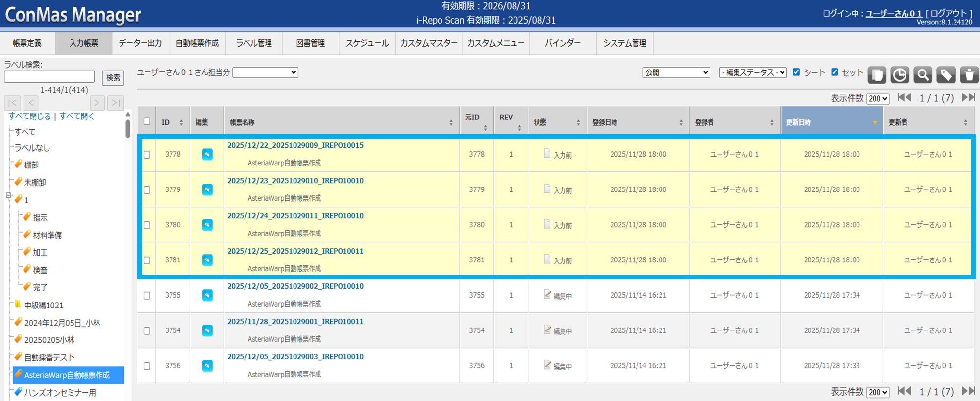
Task: Click the すべて閉じる link
Action: pos(30,116)
